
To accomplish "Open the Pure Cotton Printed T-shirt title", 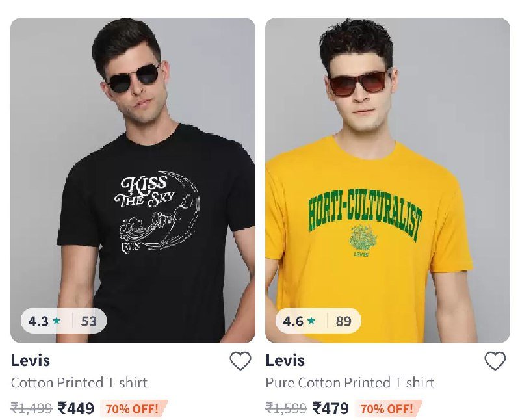I will click(x=350, y=383).
